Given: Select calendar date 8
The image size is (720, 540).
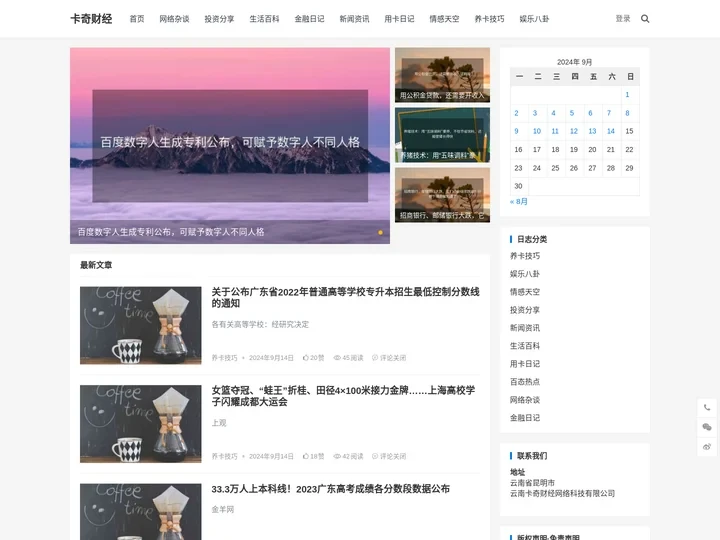Looking at the screenshot, I should (x=627, y=113).
